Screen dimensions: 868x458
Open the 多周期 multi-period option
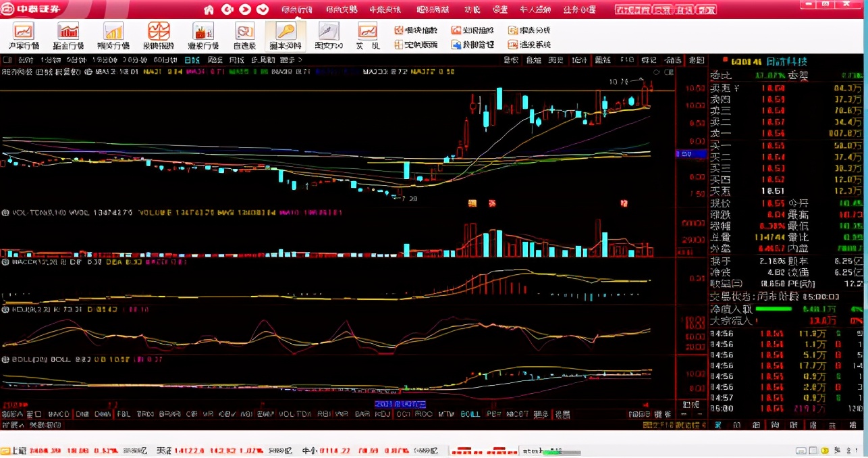(262, 60)
